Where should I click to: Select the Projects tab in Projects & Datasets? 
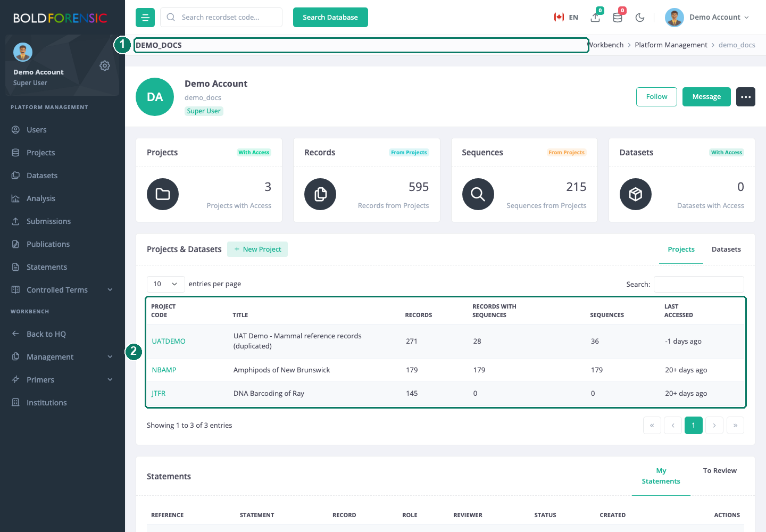coord(681,250)
